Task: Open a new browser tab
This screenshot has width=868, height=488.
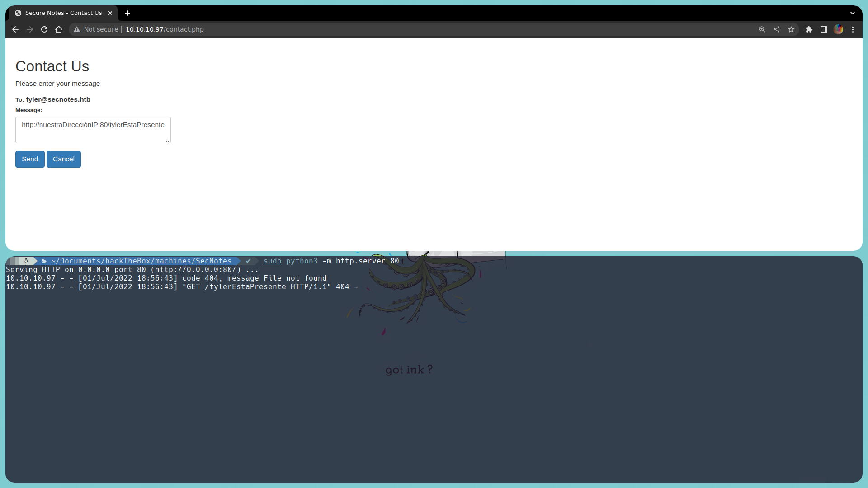Action: [127, 13]
